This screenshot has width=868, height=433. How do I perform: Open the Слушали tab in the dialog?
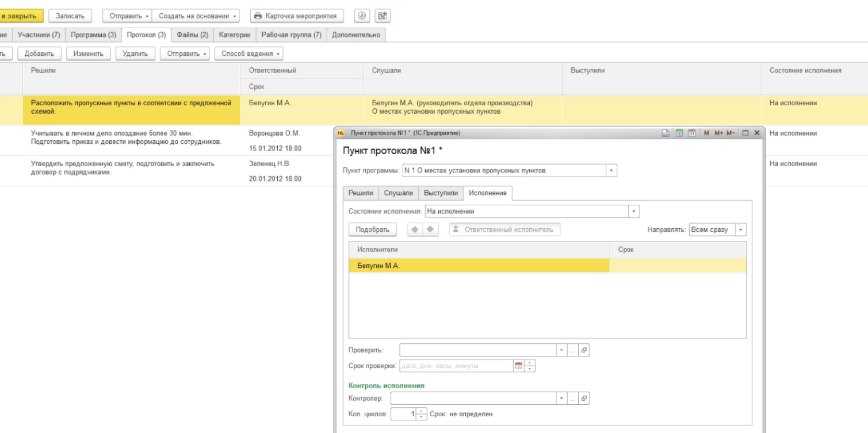tap(399, 193)
